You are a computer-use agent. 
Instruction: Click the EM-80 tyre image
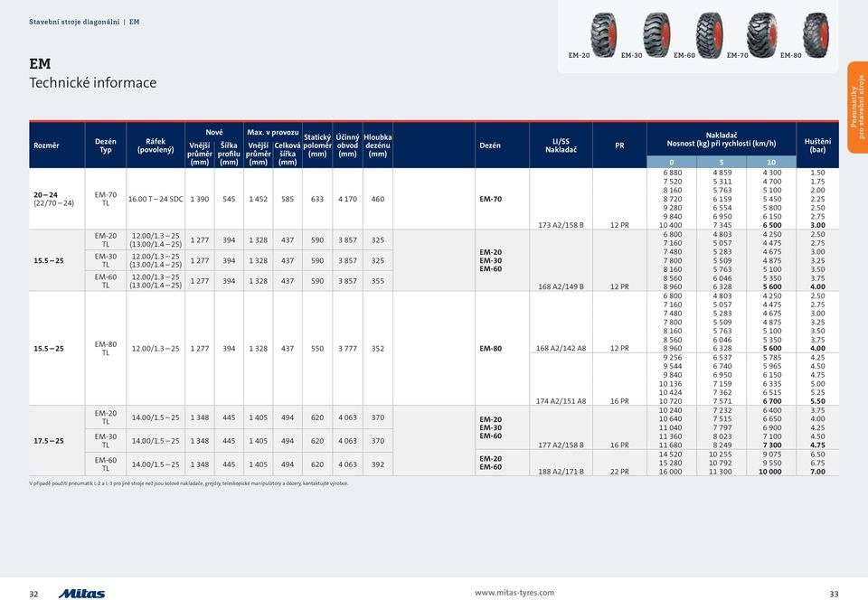[x=816, y=34]
